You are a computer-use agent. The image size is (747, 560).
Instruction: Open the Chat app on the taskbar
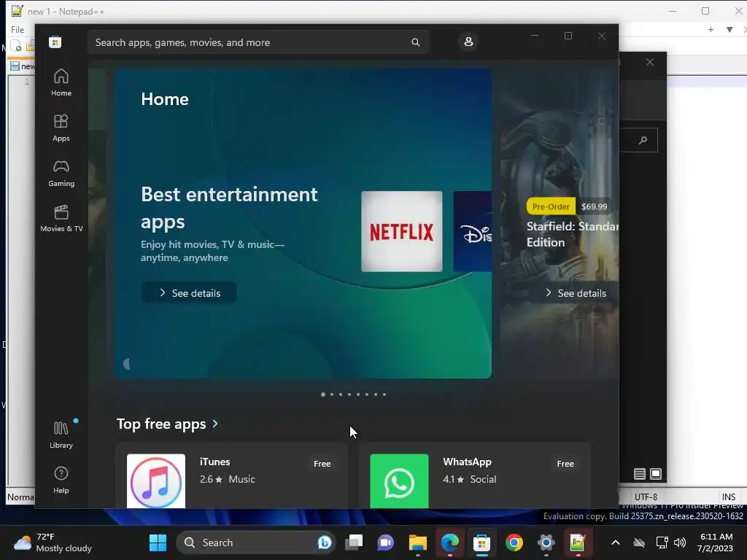tap(385, 542)
